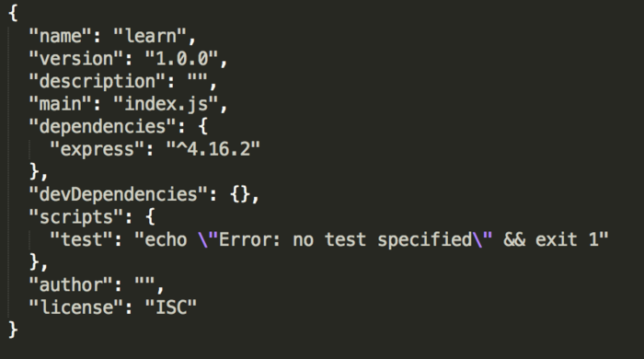Image resolution: width=644 pixels, height=359 pixels.
Task: Click on the "1.0.0" version value
Action: tap(181, 59)
